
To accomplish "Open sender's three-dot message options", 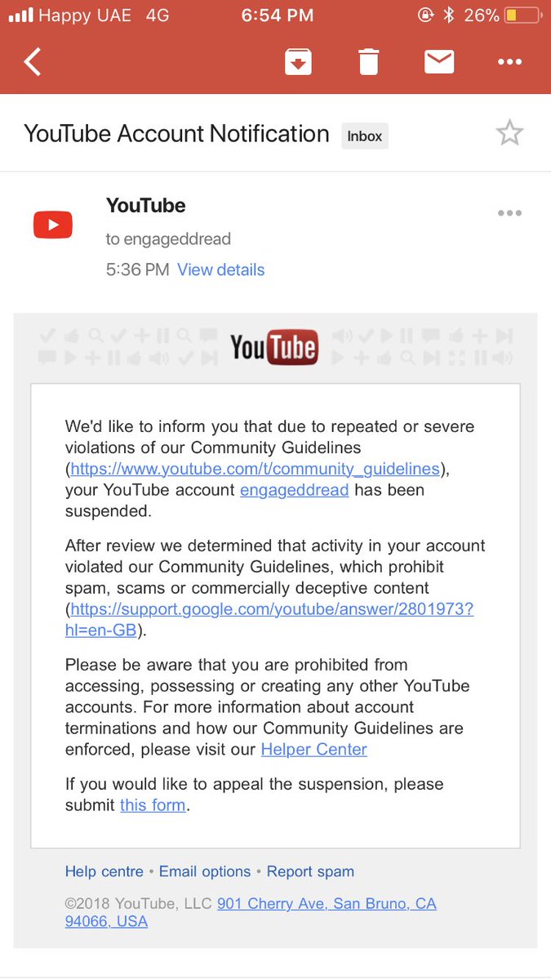I will [x=509, y=213].
